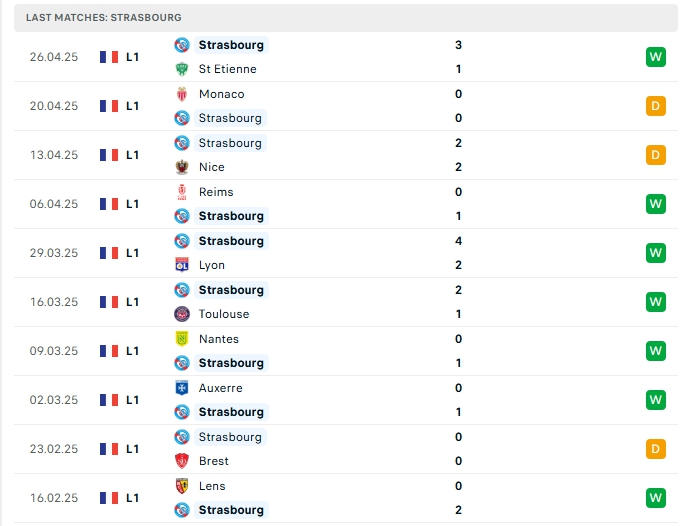Click the French flag in the 29.03.25 row

109,253
